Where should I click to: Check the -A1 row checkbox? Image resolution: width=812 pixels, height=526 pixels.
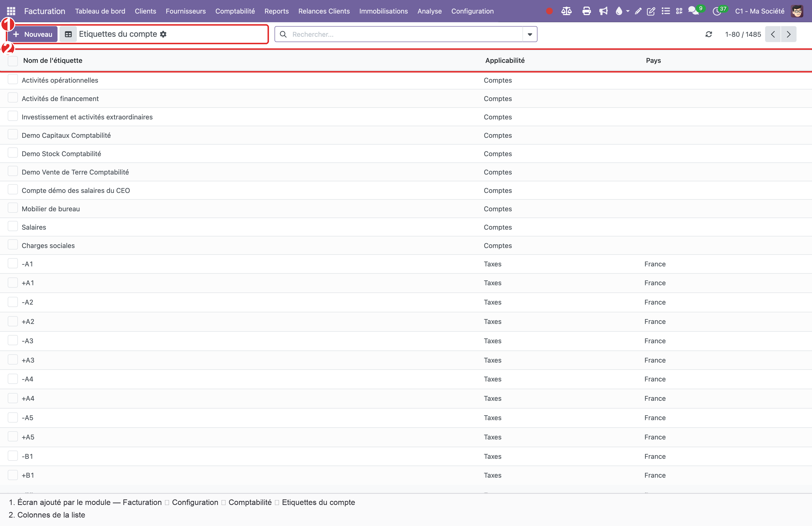13,263
